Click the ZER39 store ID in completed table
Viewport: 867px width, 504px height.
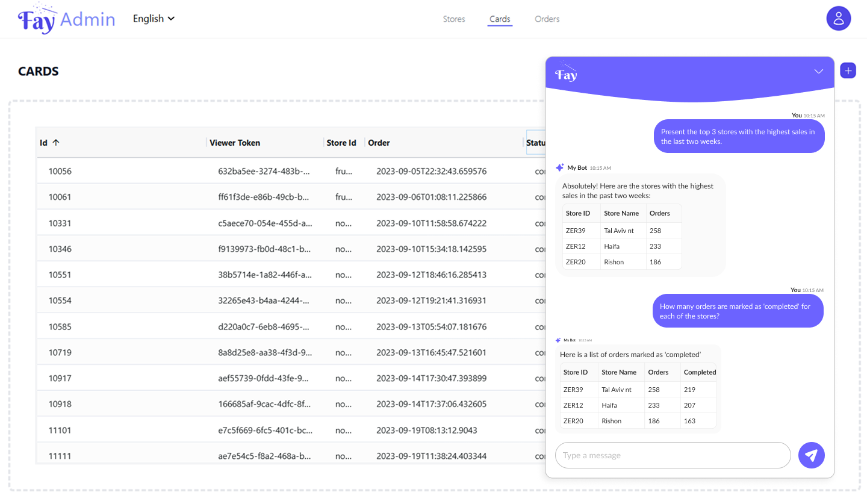pos(573,390)
